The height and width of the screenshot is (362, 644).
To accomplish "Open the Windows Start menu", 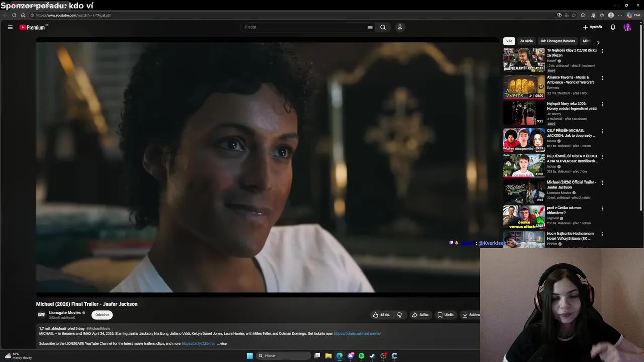I will pos(250,356).
